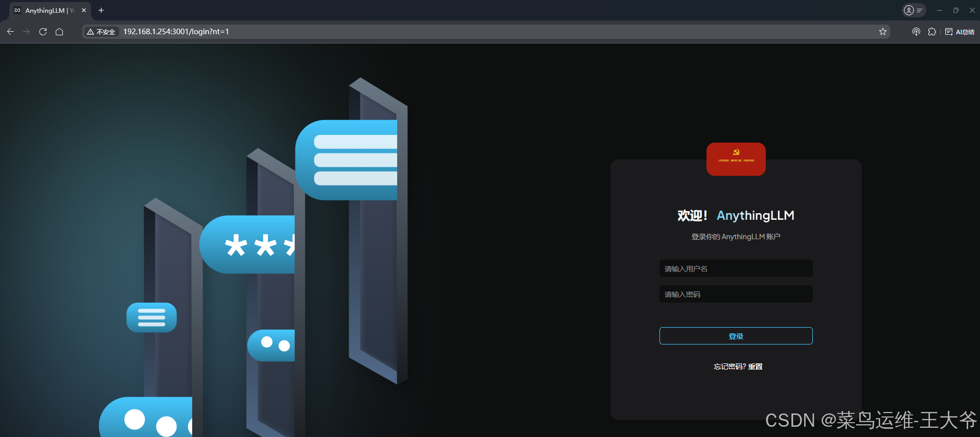Close the AnythingLLM tab

(x=84, y=10)
